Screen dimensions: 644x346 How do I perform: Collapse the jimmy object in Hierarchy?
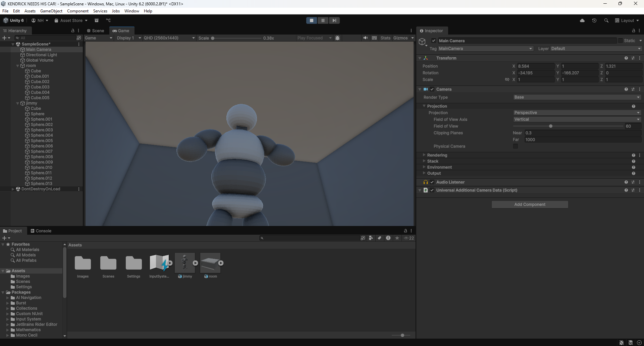click(18, 103)
